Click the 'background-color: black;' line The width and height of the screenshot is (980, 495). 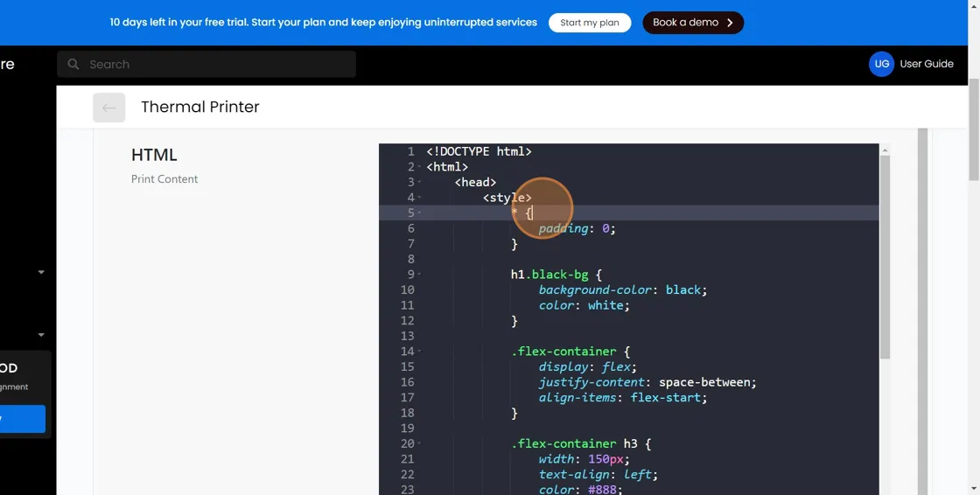click(623, 290)
